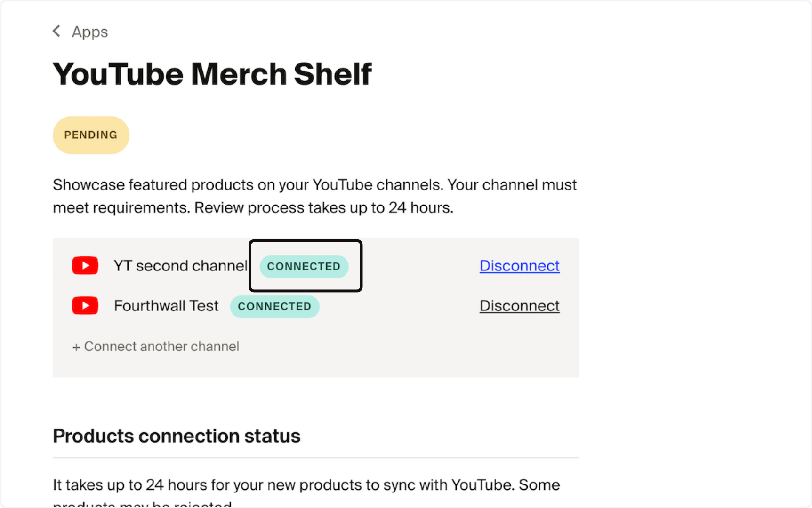Click the YouTube icon beside YT second channel

coord(85,265)
